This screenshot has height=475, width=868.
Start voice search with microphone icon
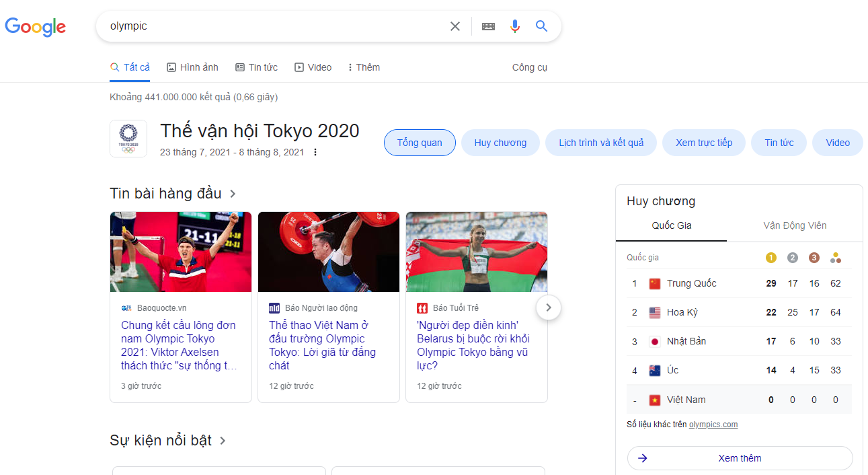[x=515, y=26]
